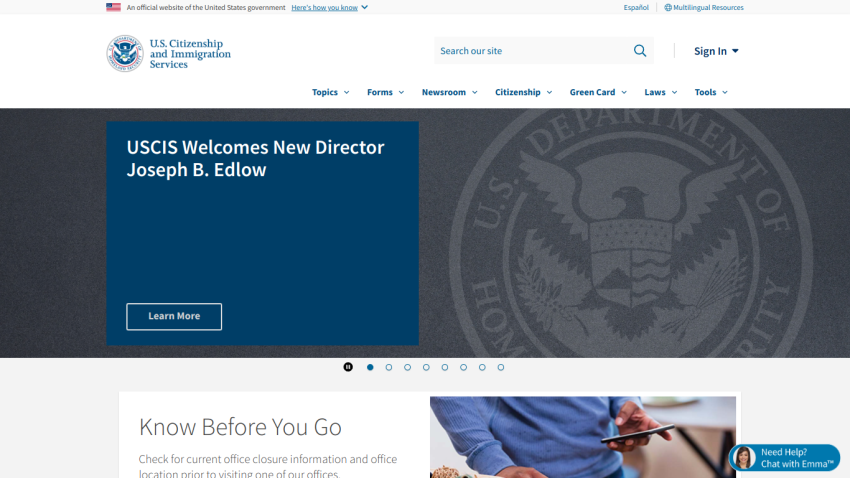Screen dimensions: 850x478
Task: Open the Newsroom menu
Action: pos(444,92)
